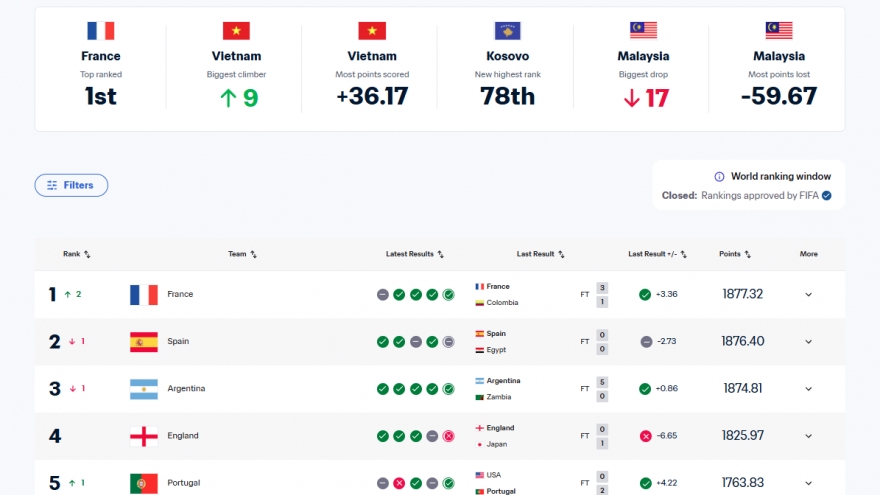Expand the Spain row details

[808, 342]
